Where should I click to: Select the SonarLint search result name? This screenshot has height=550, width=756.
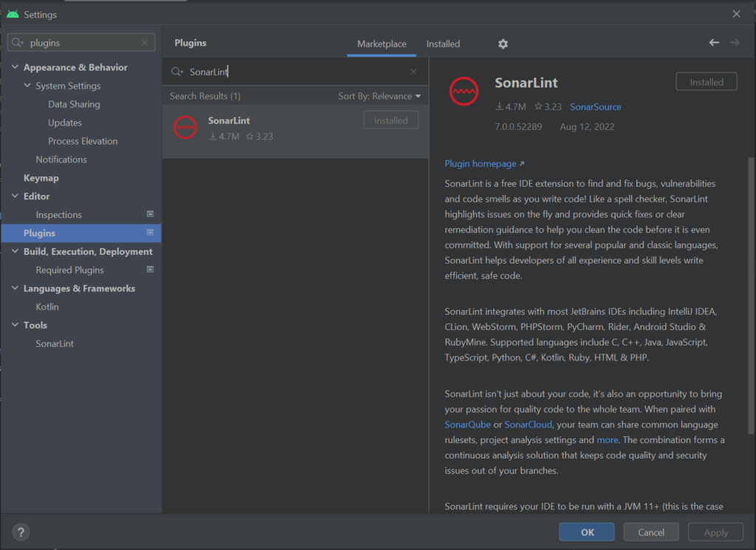tap(229, 120)
